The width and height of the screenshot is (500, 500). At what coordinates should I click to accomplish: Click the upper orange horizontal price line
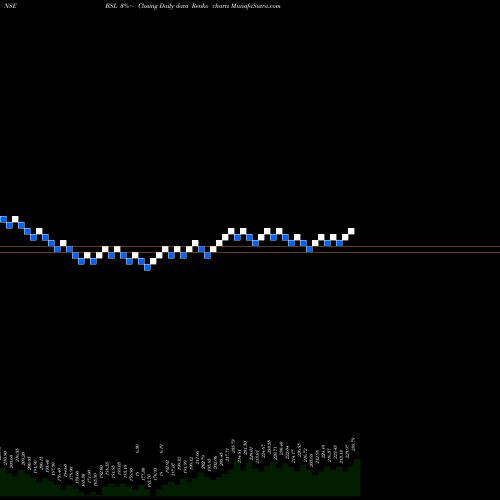click(x=250, y=247)
